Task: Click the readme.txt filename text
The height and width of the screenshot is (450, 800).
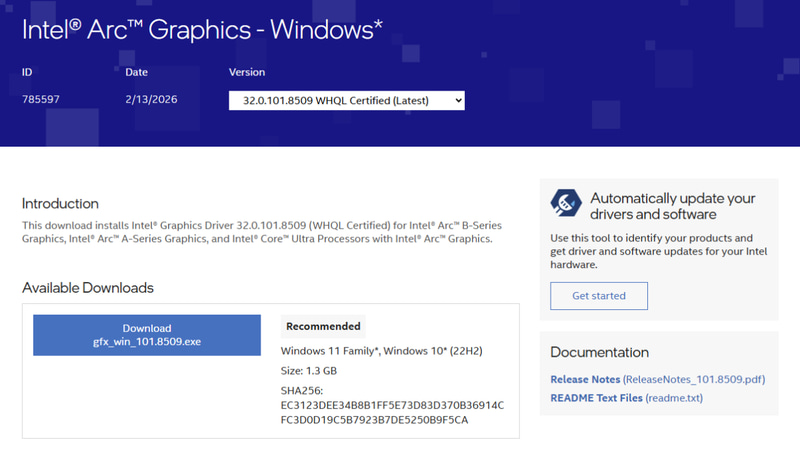Action: [674, 398]
